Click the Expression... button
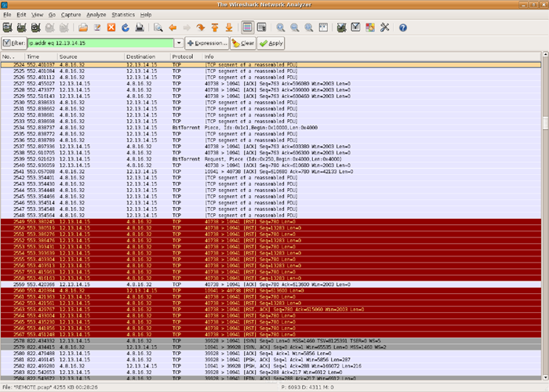 point(207,43)
